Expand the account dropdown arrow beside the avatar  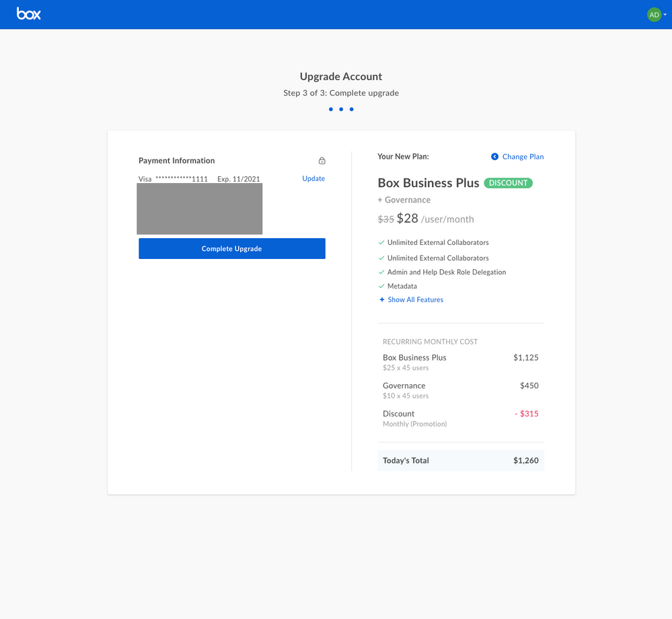point(665,15)
